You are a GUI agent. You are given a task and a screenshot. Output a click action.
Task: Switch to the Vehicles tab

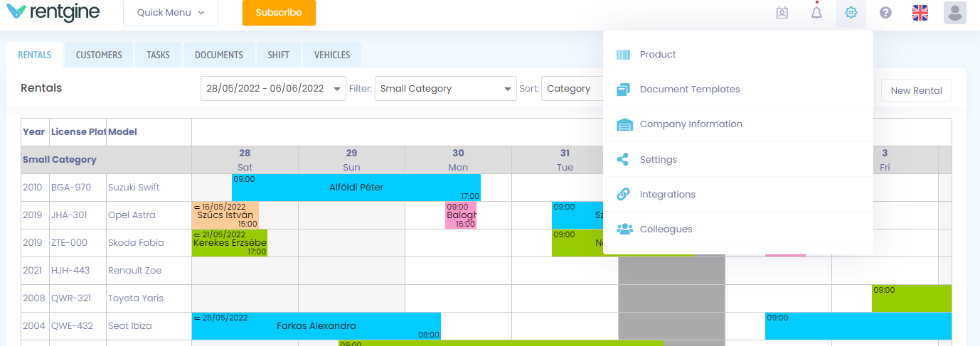pos(332,55)
